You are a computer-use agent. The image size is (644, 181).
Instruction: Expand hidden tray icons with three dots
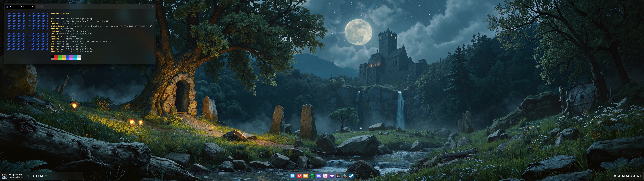[611, 176]
